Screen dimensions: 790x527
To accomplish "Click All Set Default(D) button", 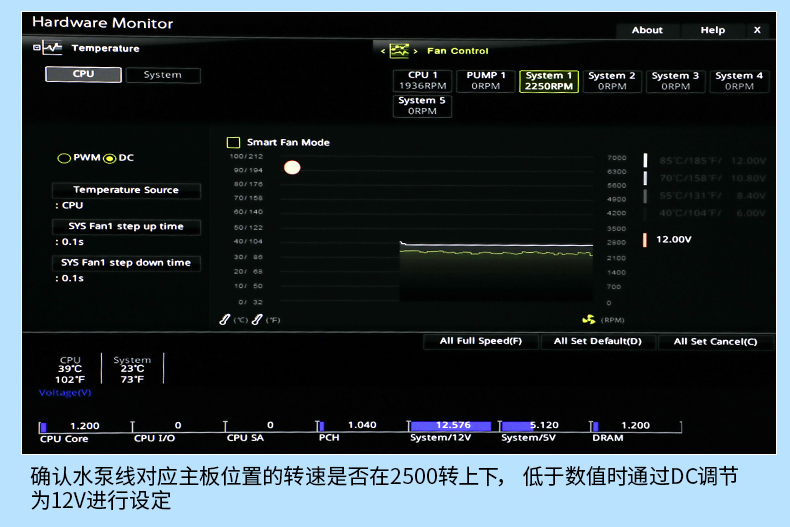I will pos(598,341).
